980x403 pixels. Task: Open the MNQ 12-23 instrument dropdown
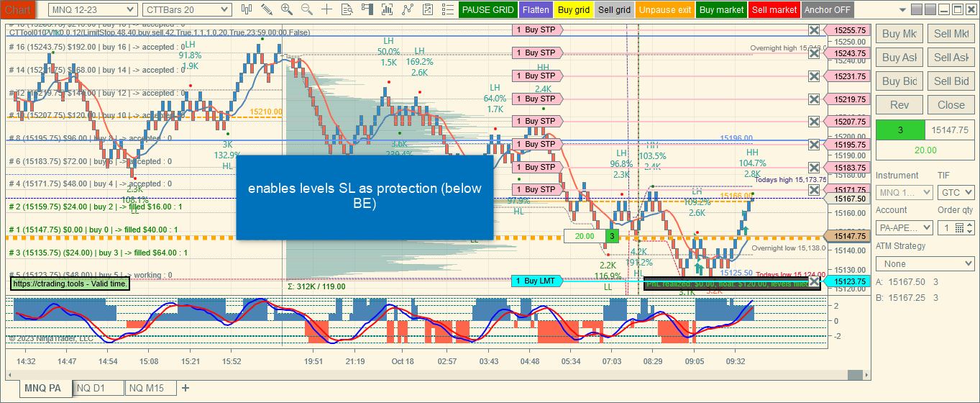[93, 9]
